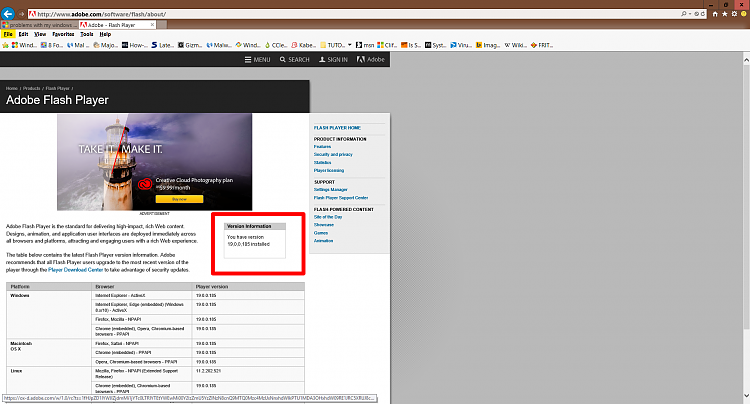Open the 'Syst..' favorites bar shortcut
This screenshot has width=750, height=404.
tap(436, 45)
